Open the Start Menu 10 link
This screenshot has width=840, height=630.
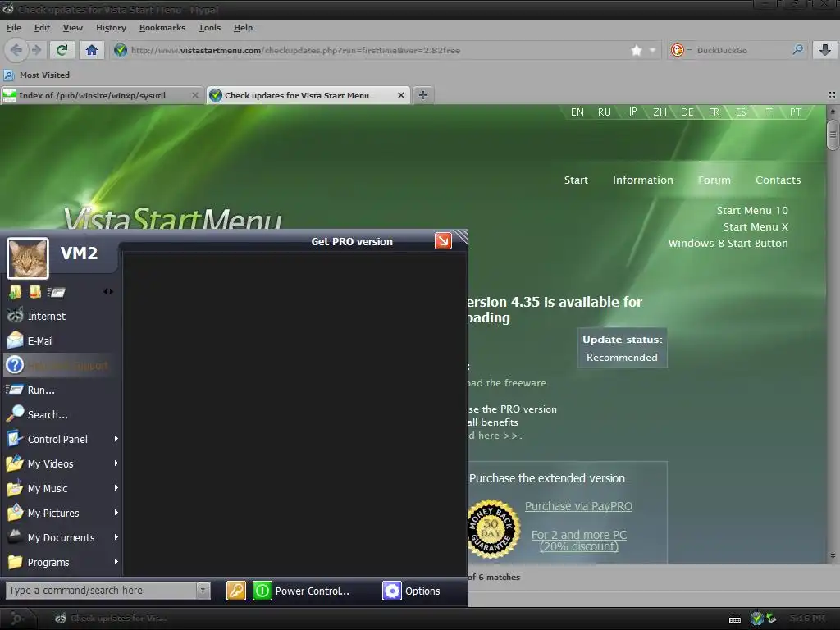point(752,211)
